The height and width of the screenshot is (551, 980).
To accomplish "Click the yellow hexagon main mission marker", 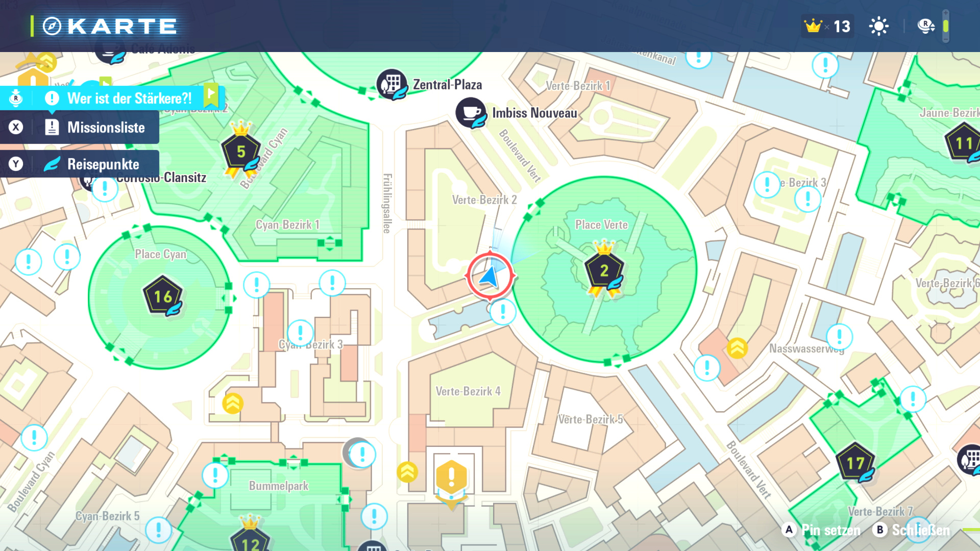I will (451, 478).
